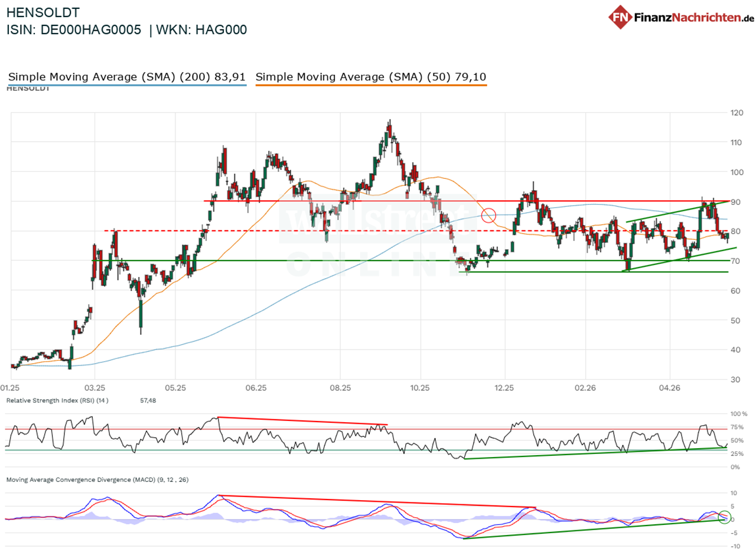This screenshot has height=555, width=756.
Task: Click the MACD (9, 12, 26) indicator label
Action: pyautogui.click(x=98, y=479)
